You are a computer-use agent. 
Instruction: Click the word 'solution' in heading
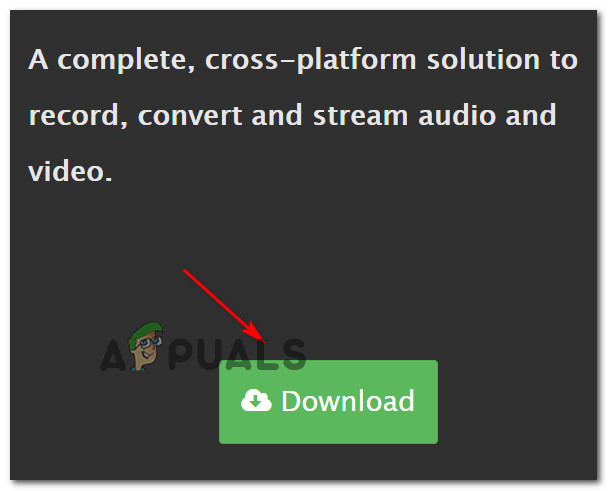483,59
